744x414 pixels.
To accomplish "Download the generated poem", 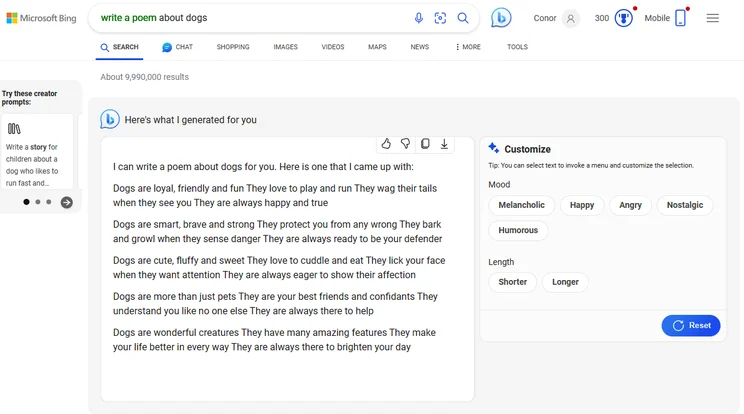I will pyautogui.click(x=444, y=144).
